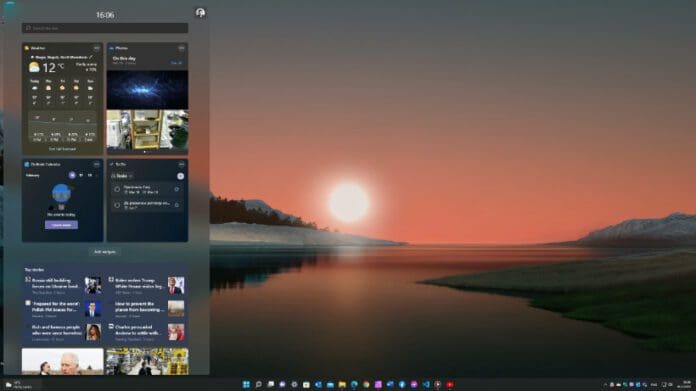
Task: Click the 12 °C current temperature
Action: pos(53,67)
